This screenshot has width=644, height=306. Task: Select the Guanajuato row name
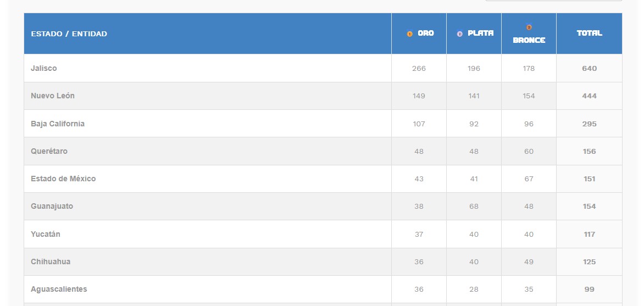pos(52,206)
